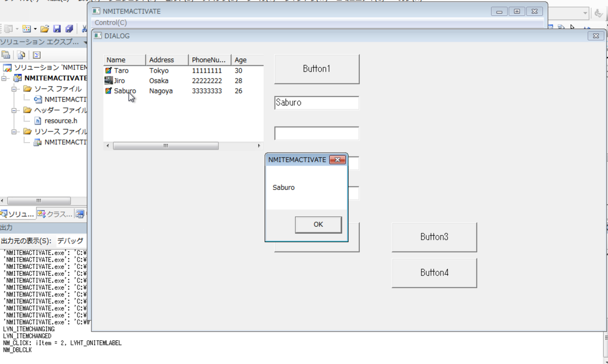The image size is (608, 364).
Task: Click the New Project toolbar icon
Action: (x=8, y=29)
